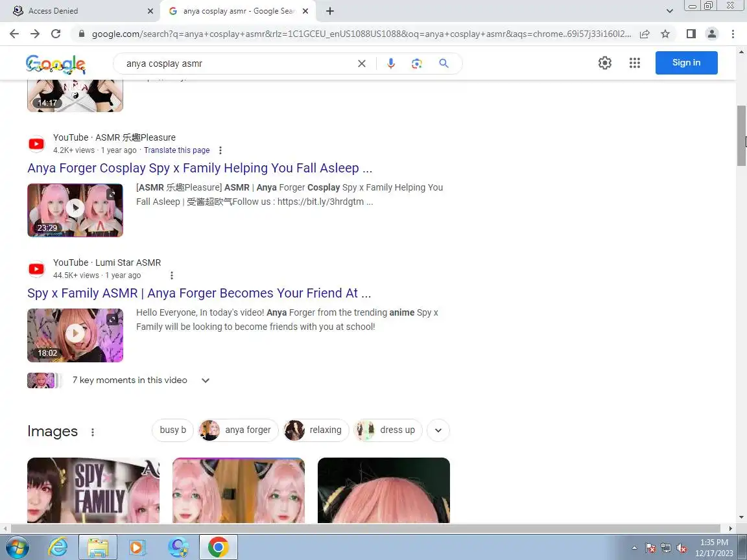Image resolution: width=747 pixels, height=560 pixels.
Task: Open Images section three-dot options
Action: (93, 432)
